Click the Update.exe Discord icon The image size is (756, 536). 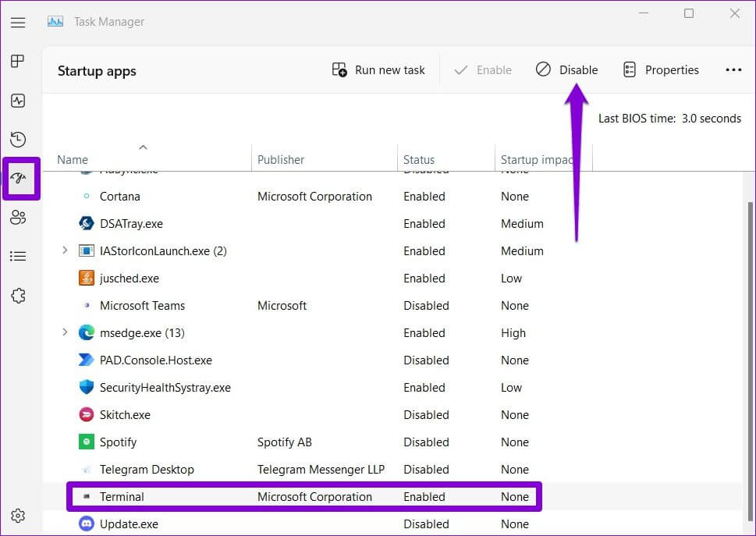click(x=87, y=524)
